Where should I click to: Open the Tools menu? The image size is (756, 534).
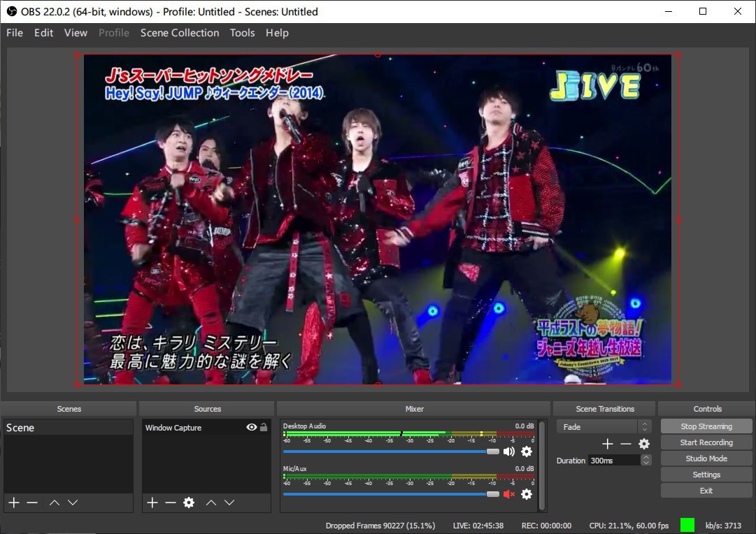point(242,33)
